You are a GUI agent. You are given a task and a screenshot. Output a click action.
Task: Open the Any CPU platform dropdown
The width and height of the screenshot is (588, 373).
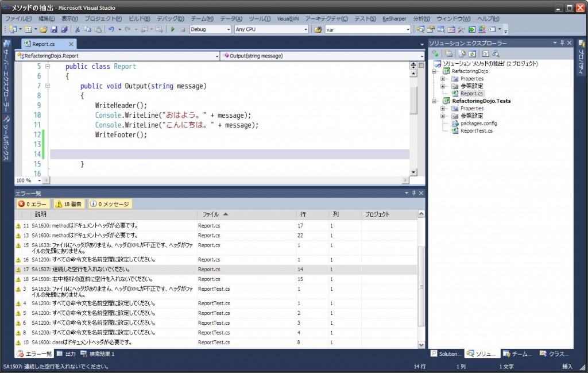point(305,29)
